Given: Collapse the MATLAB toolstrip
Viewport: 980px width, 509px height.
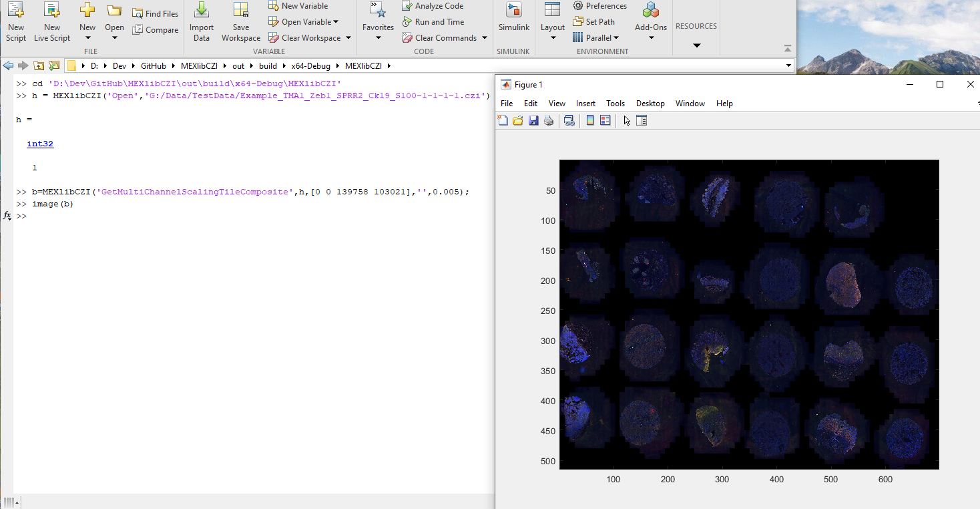Looking at the screenshot, I should [x=788, y=49].
